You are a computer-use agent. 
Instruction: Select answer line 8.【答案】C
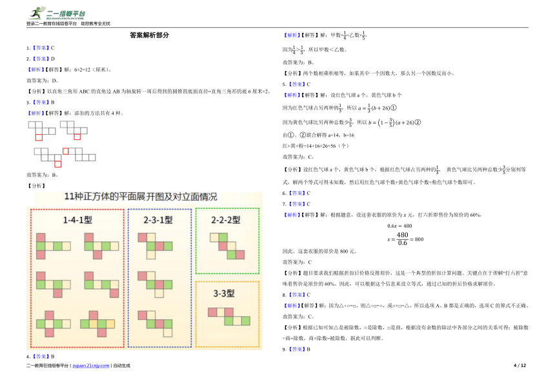coord(297,295)
